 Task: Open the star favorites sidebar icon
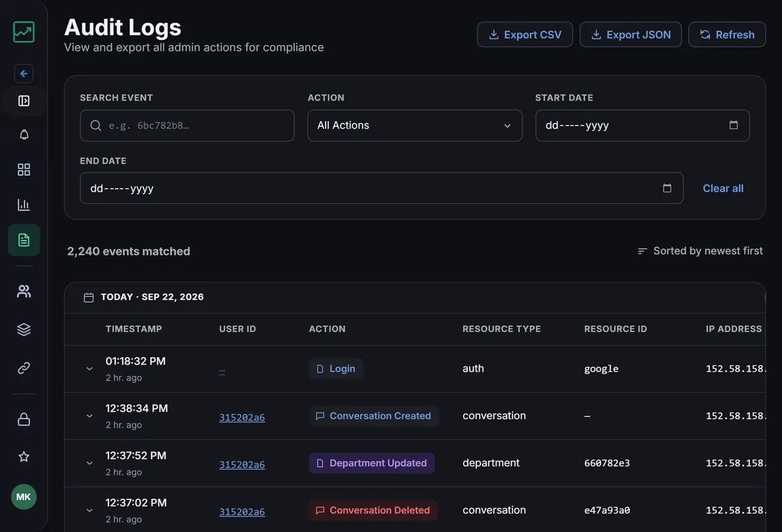coord(23,456)
